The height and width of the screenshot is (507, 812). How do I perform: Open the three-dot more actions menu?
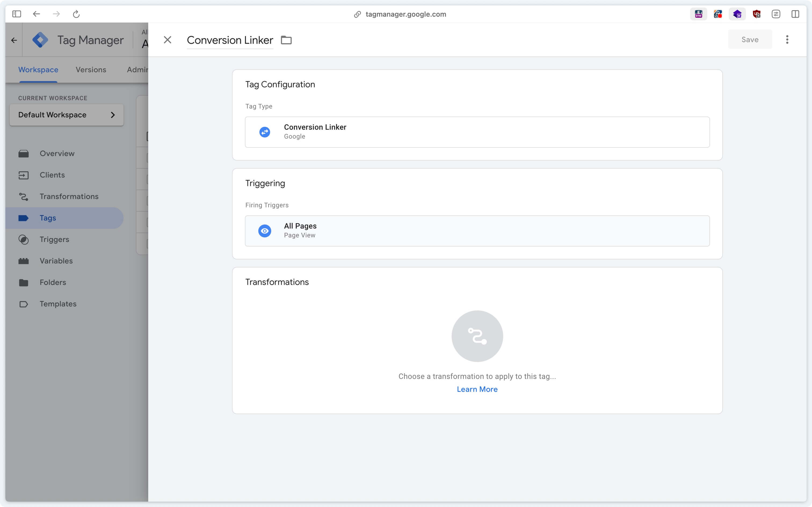787,39
